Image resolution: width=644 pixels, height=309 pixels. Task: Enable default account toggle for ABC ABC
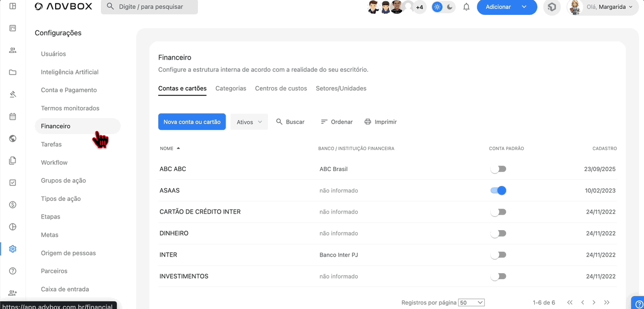(498, 169)
